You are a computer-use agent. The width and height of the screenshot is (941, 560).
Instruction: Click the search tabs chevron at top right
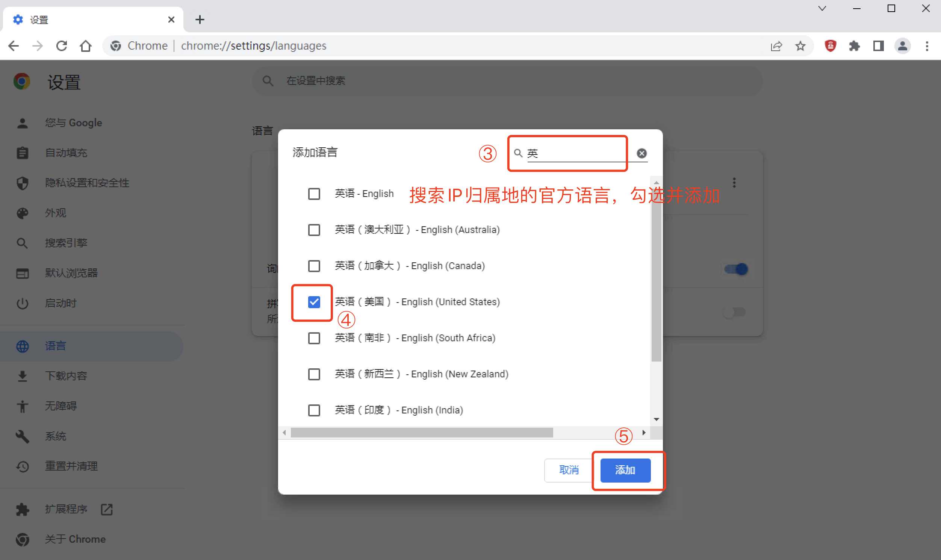tap(823, 8)
